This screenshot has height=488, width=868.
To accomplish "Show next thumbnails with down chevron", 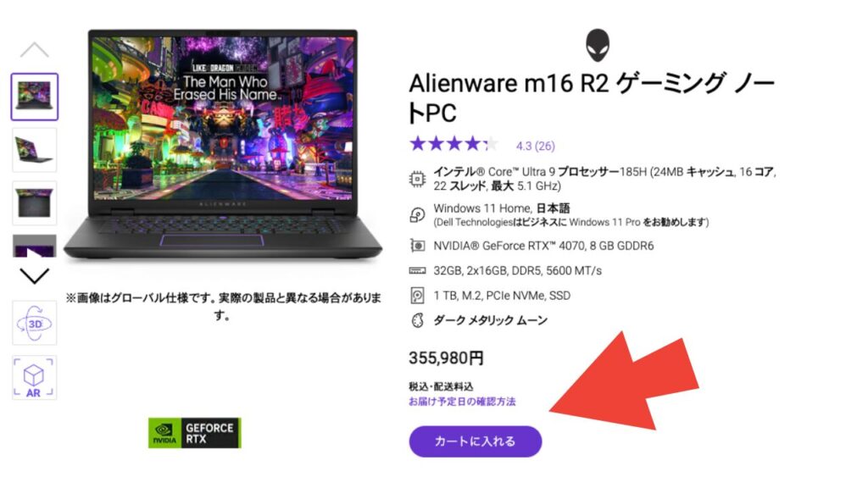I will click(34, 275).
